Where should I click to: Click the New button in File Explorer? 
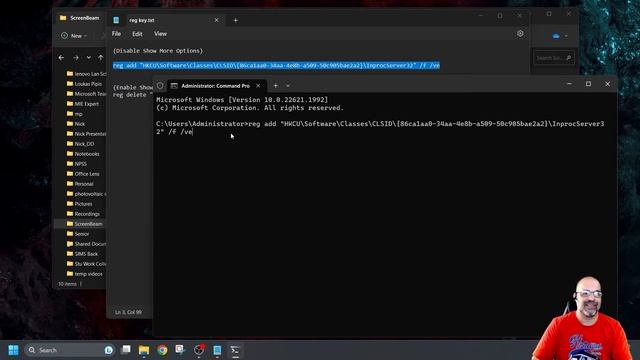pos(74,36)
